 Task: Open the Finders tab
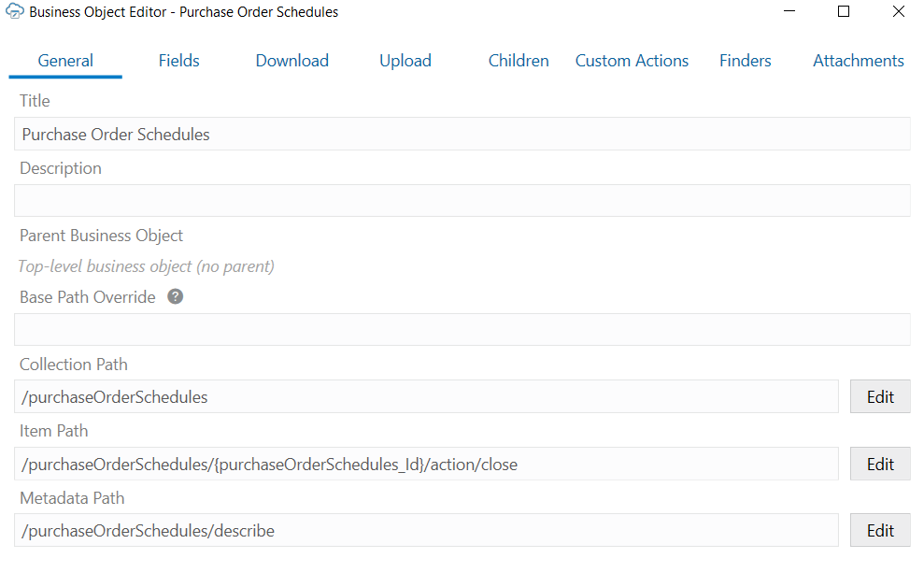(x=745, y=60)
